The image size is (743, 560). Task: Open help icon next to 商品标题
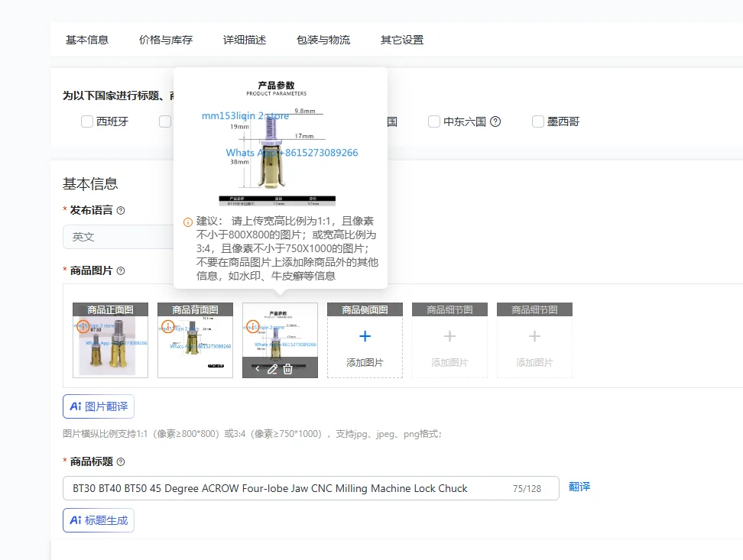pyautogui.click(x=121, y=461)
